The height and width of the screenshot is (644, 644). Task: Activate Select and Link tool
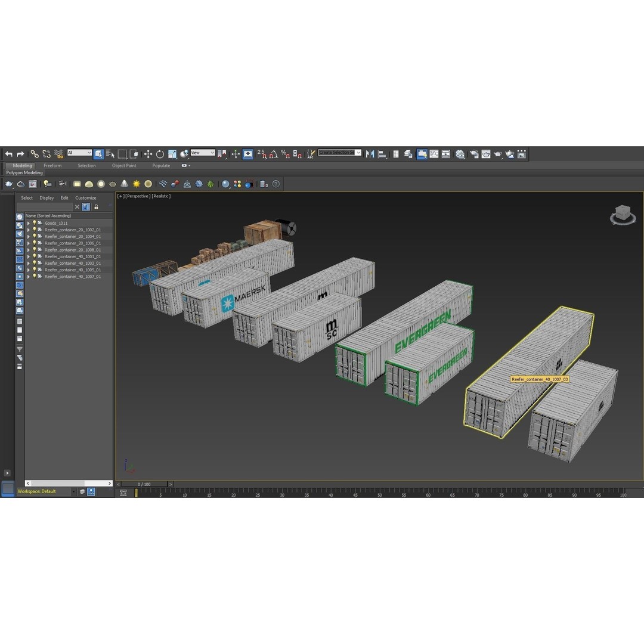(x=35, y=154)
